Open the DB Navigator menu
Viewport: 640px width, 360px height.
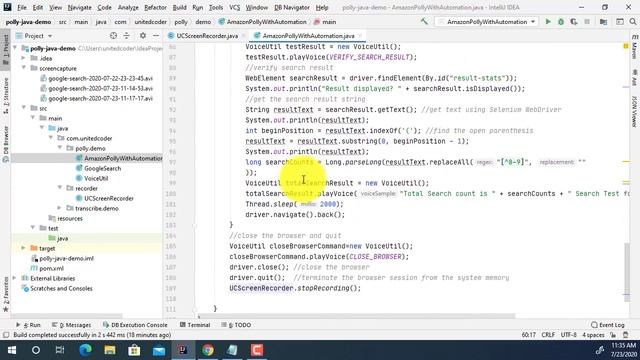coord(291,7)
